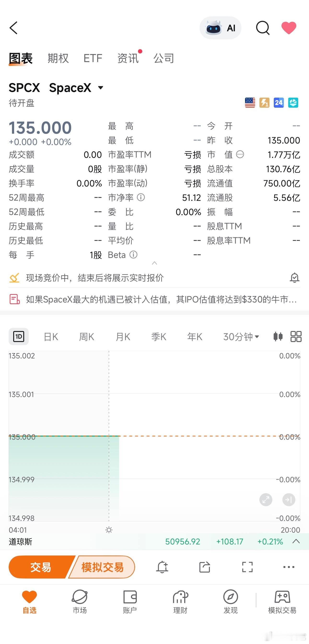Jump to latest with the arrow-bar button
This screenshot has width=309, height=644.
pyautogui.click(x=289, y=500)
